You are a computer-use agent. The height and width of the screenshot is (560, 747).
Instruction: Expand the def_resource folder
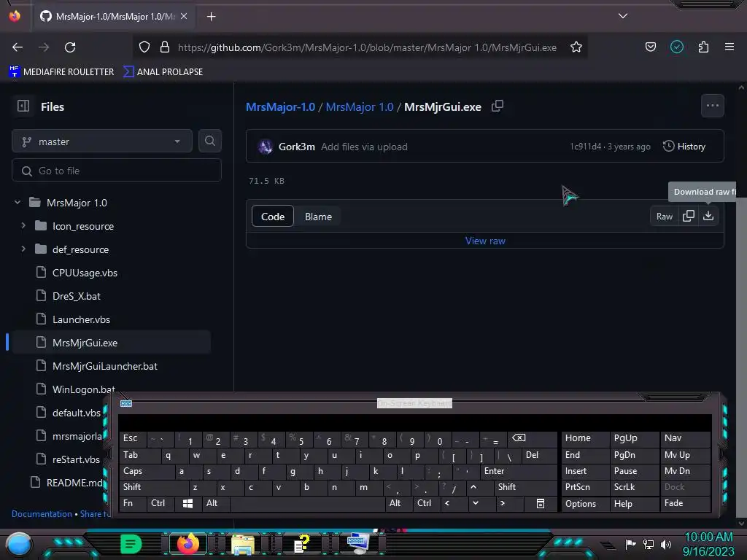(23, 249)
